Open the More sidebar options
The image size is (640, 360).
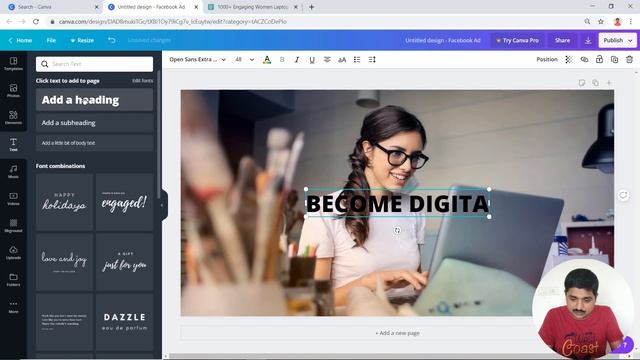click(x=13, y=306)
